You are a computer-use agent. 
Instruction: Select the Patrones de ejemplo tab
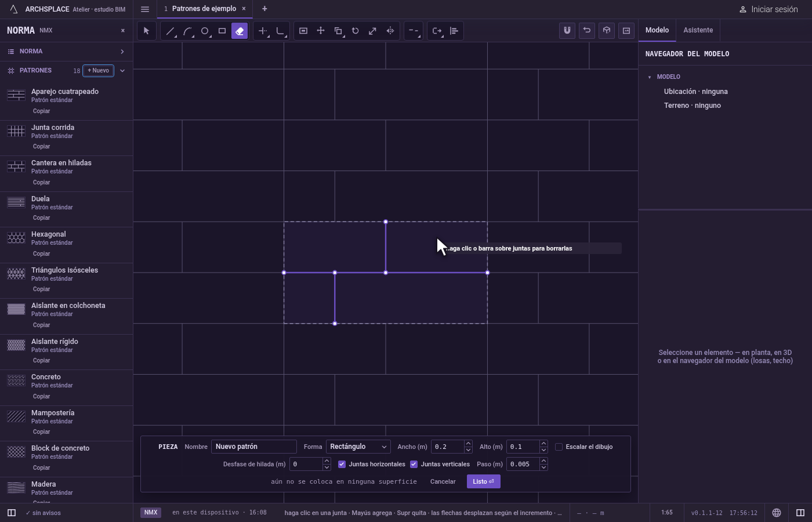[x=204, y=9]
